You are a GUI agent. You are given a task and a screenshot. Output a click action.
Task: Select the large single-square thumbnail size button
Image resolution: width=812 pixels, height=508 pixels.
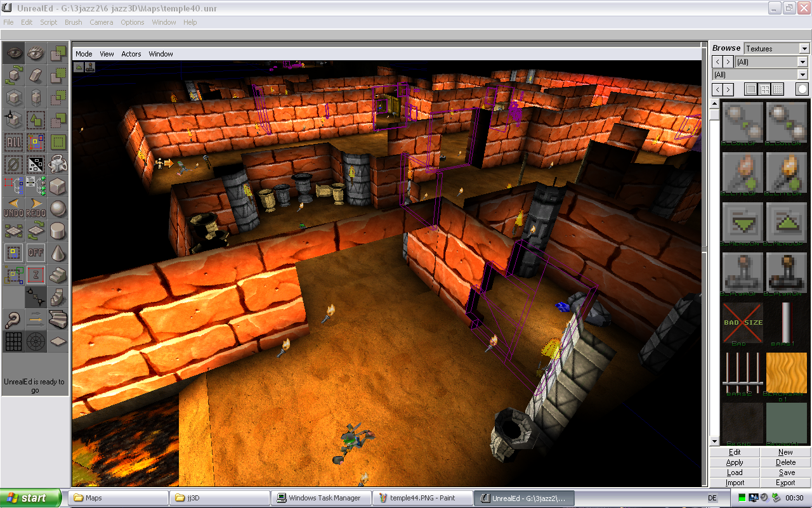[751, 89]
